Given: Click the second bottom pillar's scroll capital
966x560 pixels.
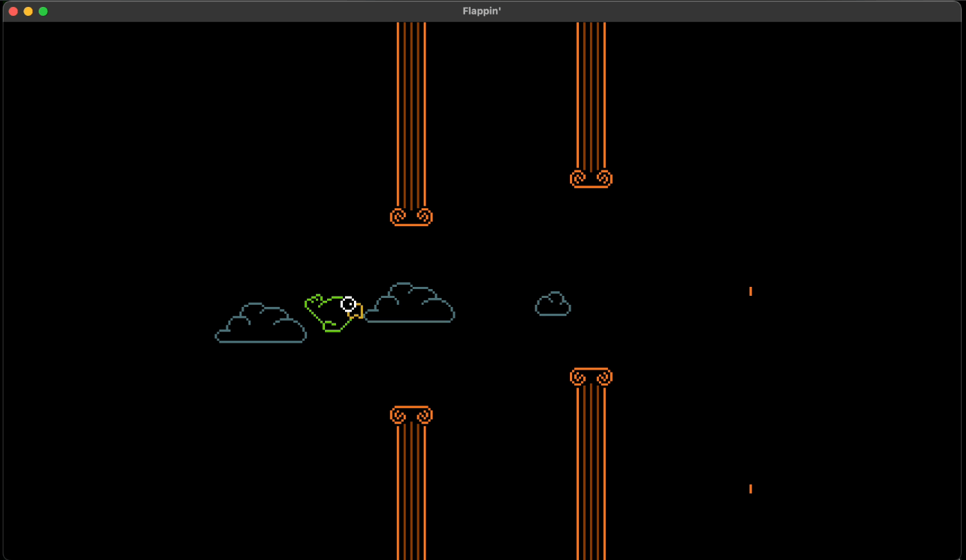Looking at the screenshot, I should (591, 377).
